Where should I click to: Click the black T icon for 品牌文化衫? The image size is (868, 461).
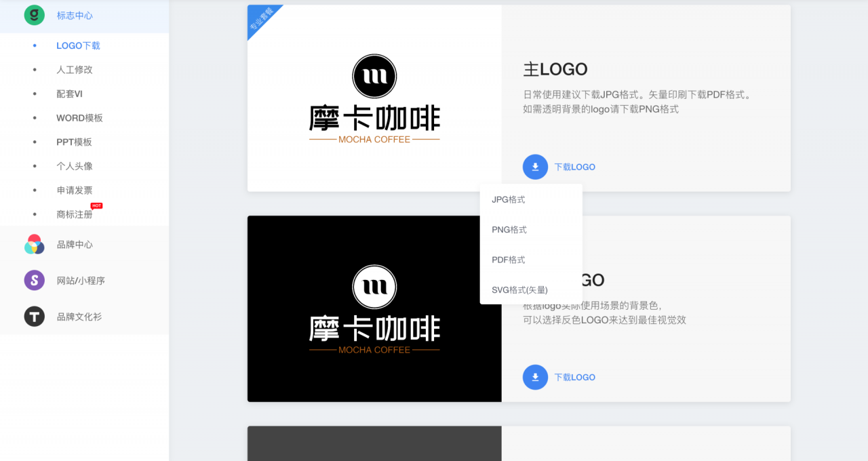pyautogui.click(x=34, y=316)
